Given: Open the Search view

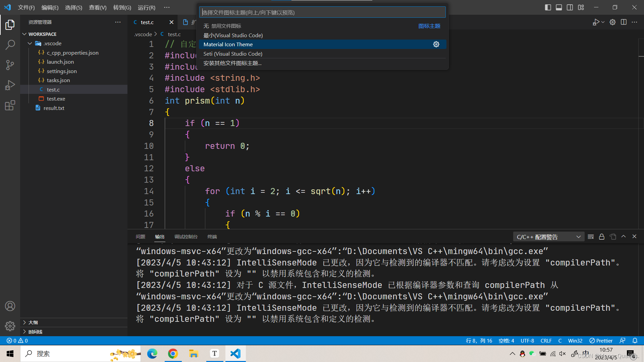Looking at the screenshot, I should [x=10, y=45].
